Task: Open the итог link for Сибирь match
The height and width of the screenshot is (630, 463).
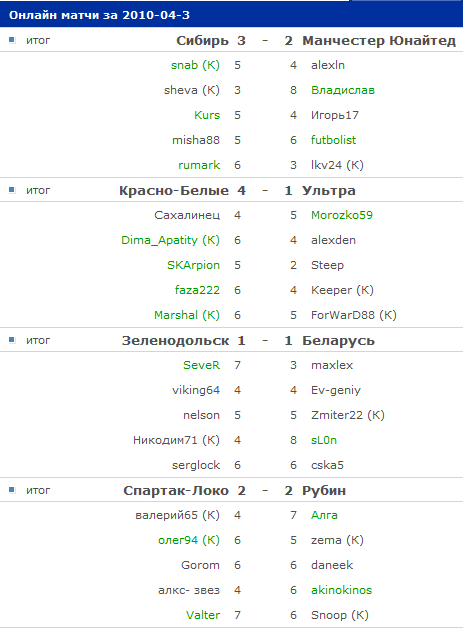Action: pos(38,40)
